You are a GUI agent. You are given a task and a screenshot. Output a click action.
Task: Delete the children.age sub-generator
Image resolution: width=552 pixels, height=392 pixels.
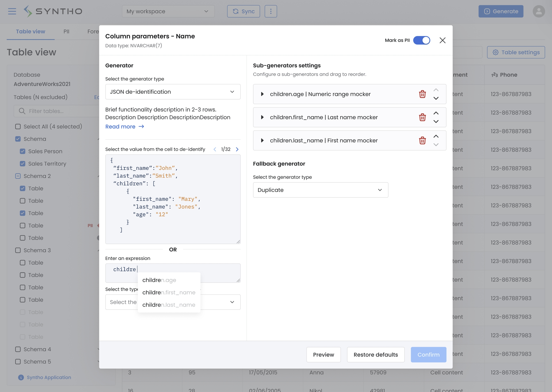[x=422, y=94]
